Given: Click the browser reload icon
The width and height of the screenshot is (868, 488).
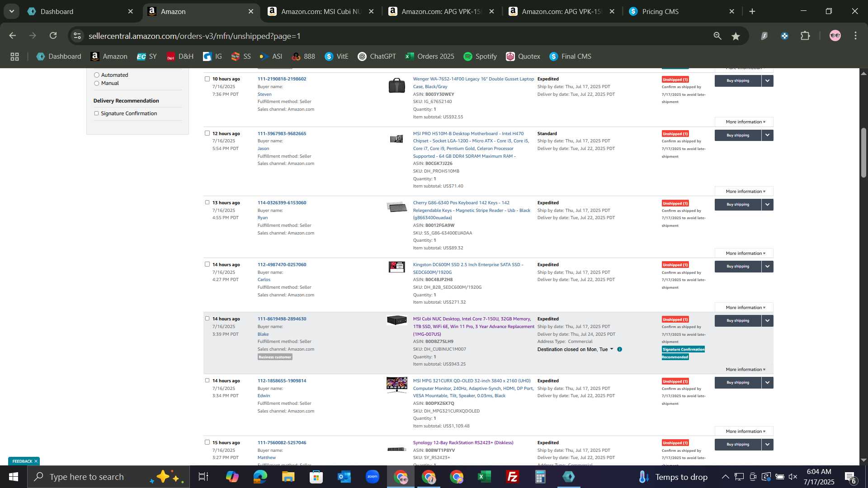Looking at the screenshot, I should tap(53, 36).
